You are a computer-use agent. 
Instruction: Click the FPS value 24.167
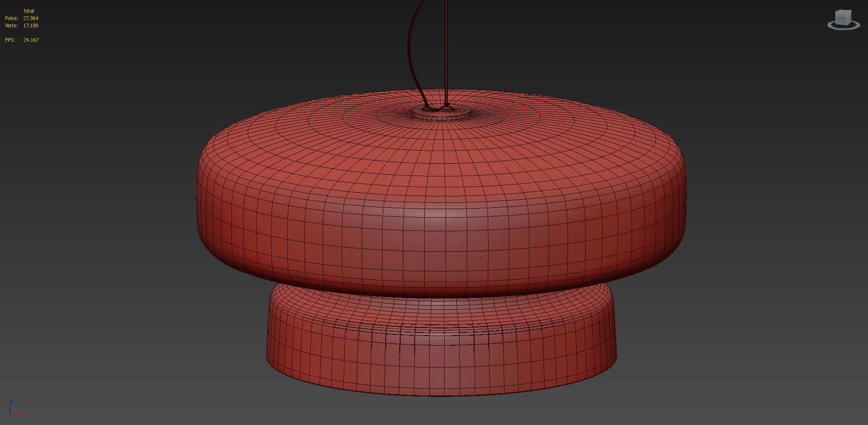(x=31, y=40)
